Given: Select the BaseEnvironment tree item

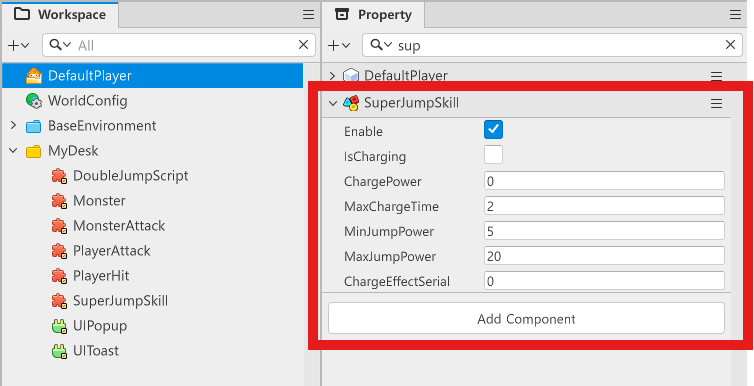Looking at the screenshot, I should pos(153,126).
